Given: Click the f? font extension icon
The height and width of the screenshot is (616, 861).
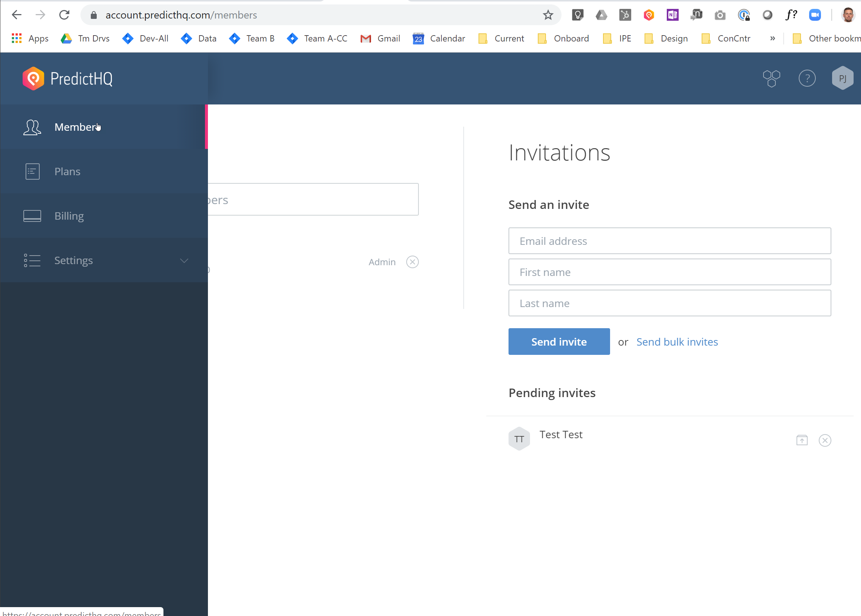Looking at the screenshot, I should click(791, 15).
